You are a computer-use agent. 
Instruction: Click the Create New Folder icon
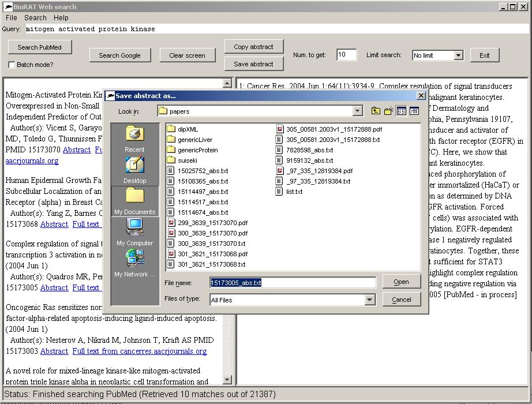[388, 111]
